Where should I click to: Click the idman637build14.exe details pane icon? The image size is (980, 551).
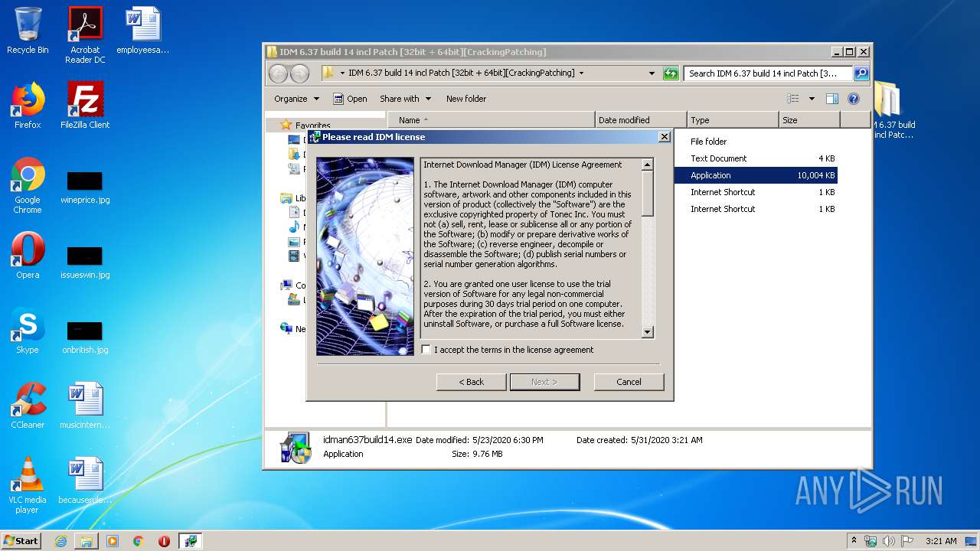click(x=296, y=448)
